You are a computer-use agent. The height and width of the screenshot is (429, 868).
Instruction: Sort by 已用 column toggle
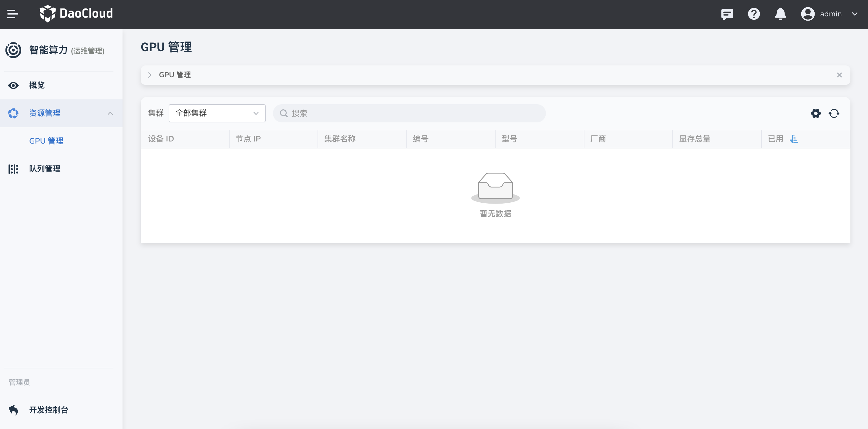tap(794, 139)
